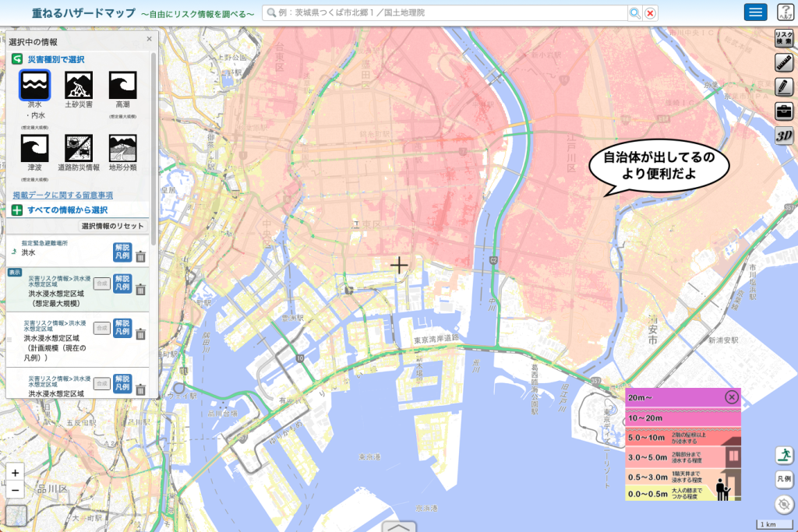Toggle current location tracking button

pyautogui.click(x=784, y=504)
